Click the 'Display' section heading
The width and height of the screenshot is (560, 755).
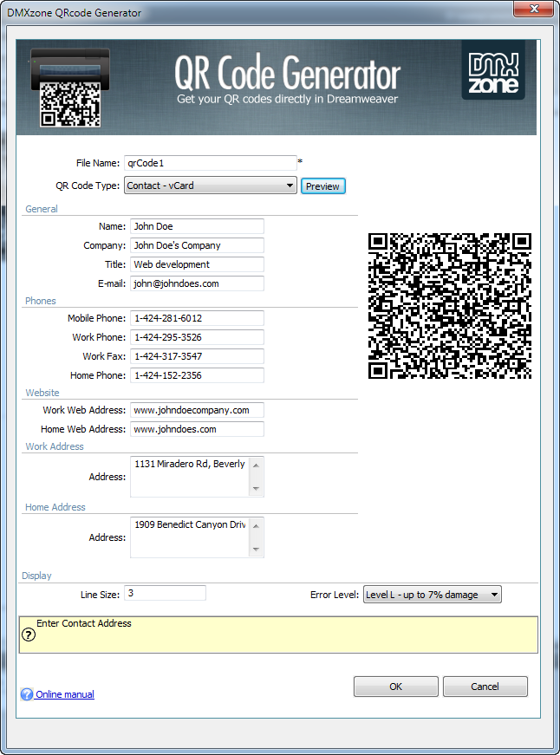click(36, 576)
